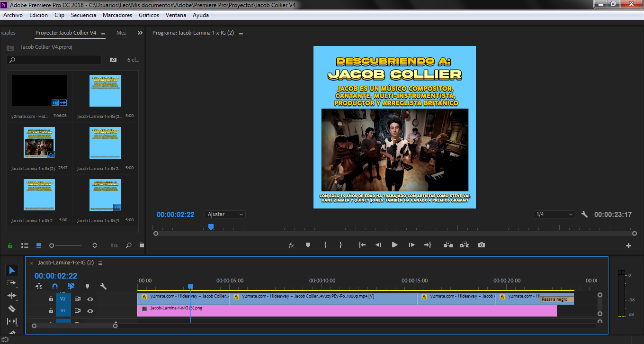Viewport: 644px width, 344px height.
Task: Hide track V1 output eye
Action: click(90, 311)
